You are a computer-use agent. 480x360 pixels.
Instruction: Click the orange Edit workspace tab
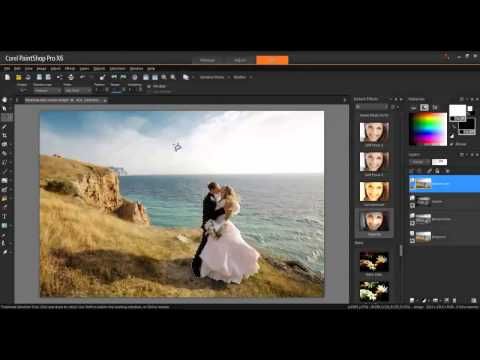(272, 60)
